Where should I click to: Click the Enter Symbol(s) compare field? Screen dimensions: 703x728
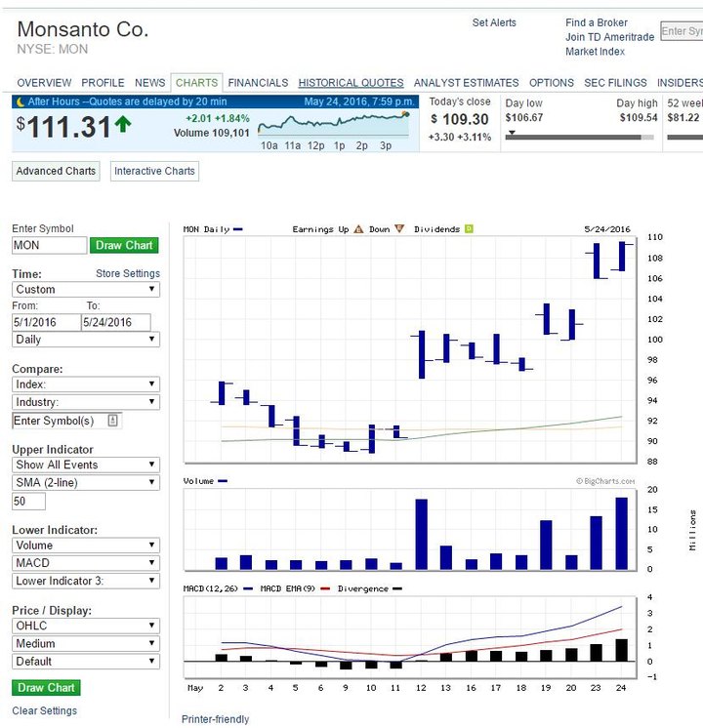pyautogui.click(x=67, y=421)
